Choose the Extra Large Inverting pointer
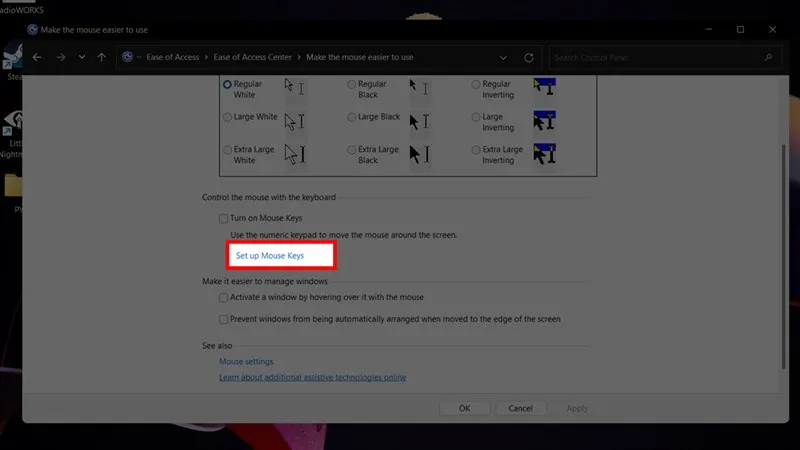The height and width of the screenshot is (450, 800). (476, 149)
